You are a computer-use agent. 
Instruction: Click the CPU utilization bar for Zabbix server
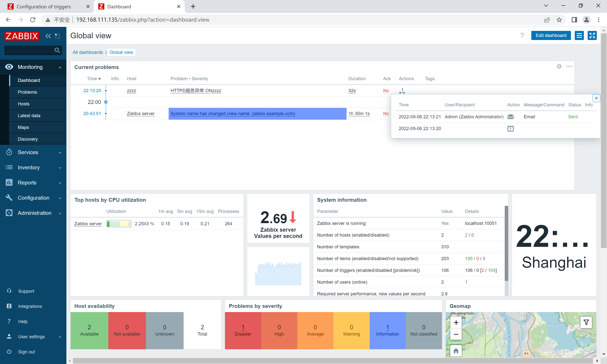119,224
